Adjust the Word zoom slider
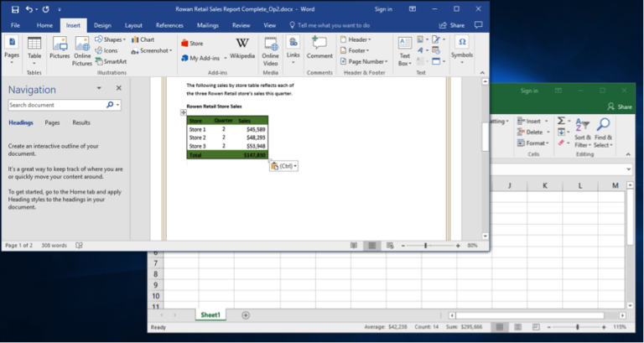This screenshot has width=644, height=343. 425,246
